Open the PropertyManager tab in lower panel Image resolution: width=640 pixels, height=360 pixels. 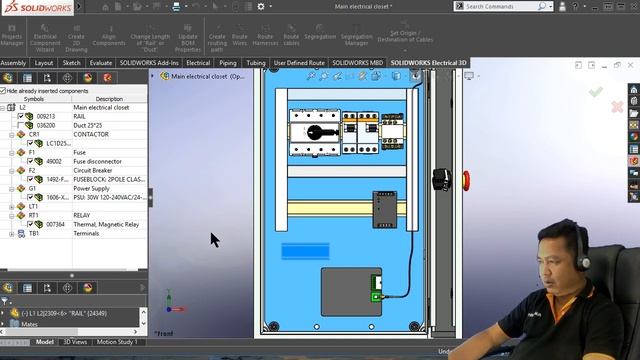coord(27,288)
